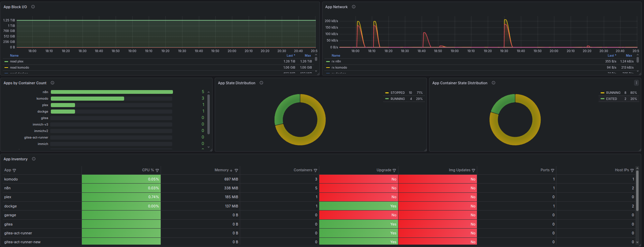Image resolution: width=644 pixels, height=247 pixels.
Task: Click the EXITED legend label
Action: [x=612, y=99]
